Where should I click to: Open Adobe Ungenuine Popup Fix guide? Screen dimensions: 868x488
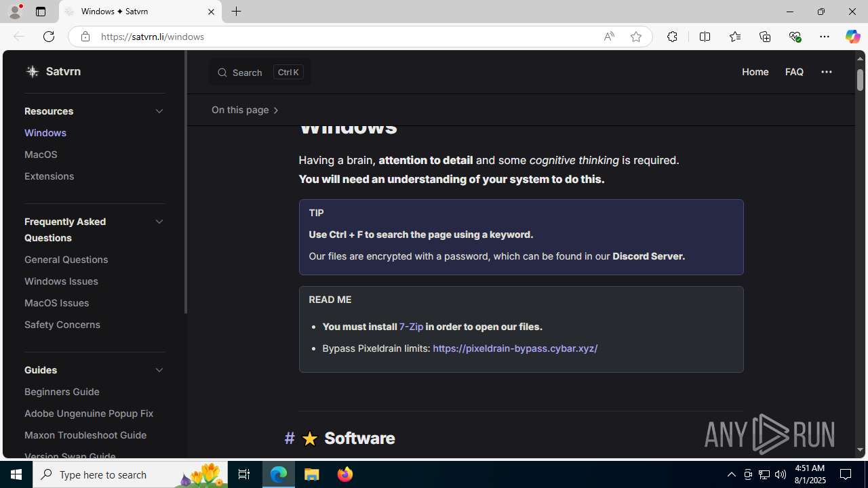(89, 413)
